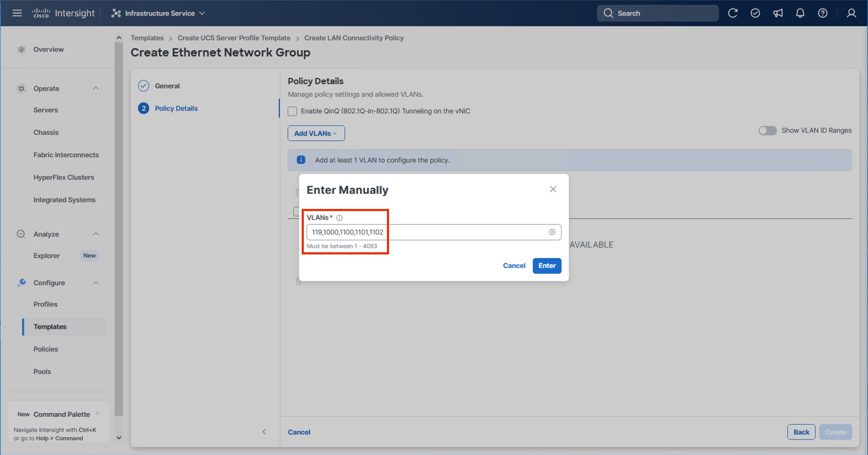Open the user profile icon
This screenshot has width=868, height=455.
tap(851, 13)
